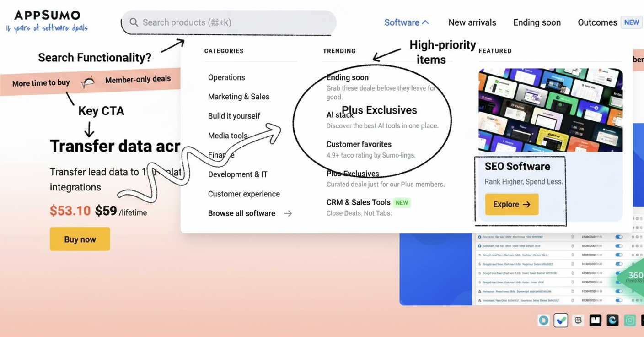Select the Operations category
644x337 pixels.
coord(226,77)
